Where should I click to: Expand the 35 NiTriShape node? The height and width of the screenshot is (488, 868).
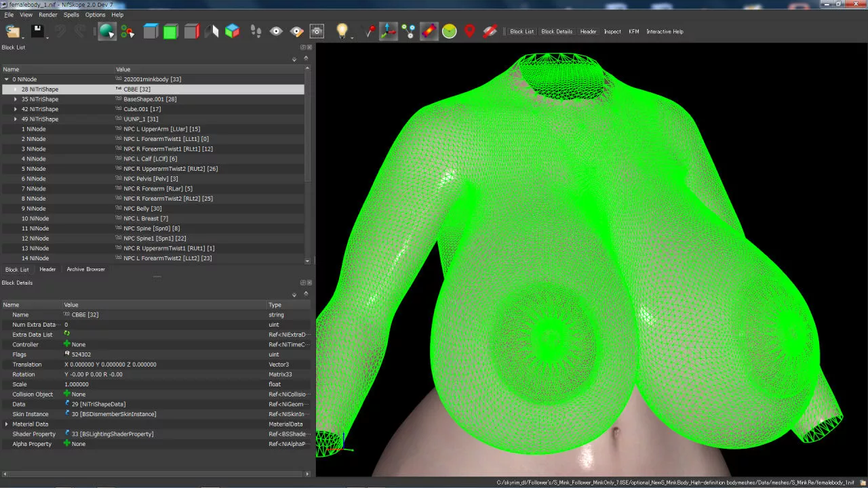click(x=16, y=99)
